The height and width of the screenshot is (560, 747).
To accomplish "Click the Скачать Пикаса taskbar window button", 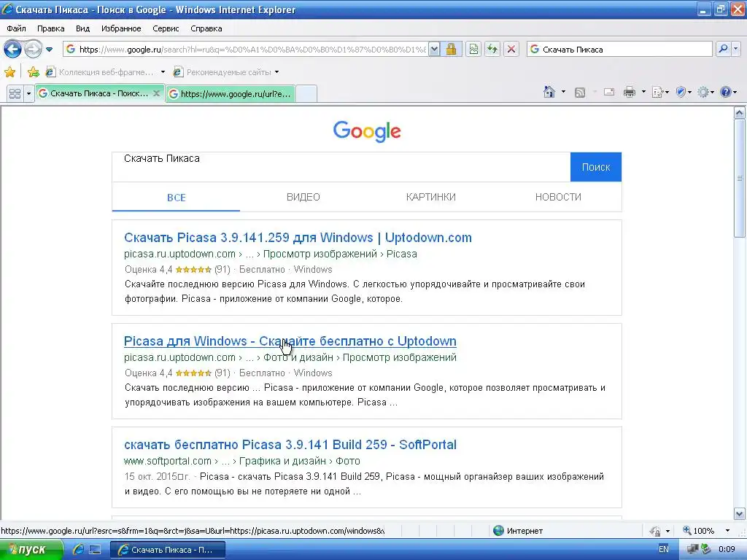I will pyautogui.click(x=167, y=550).
